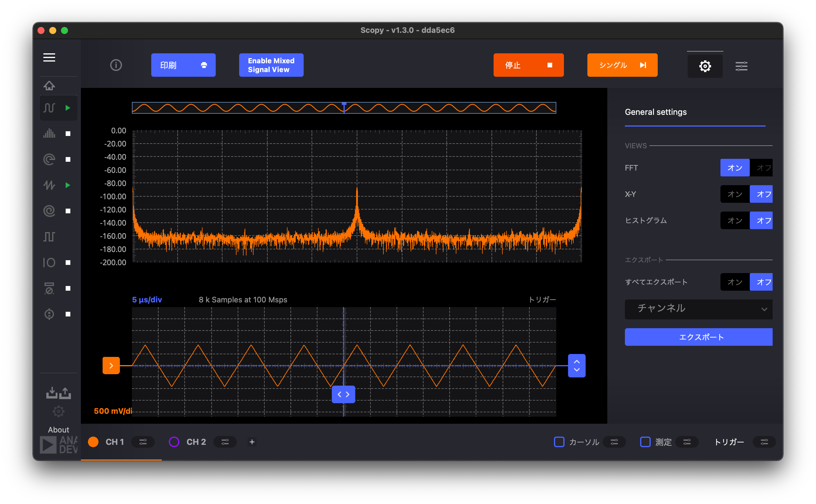The height and width of the screenshot is (504, 816).
Task: Enable the 測定 checkbox
Action: (x=645, y=442)
